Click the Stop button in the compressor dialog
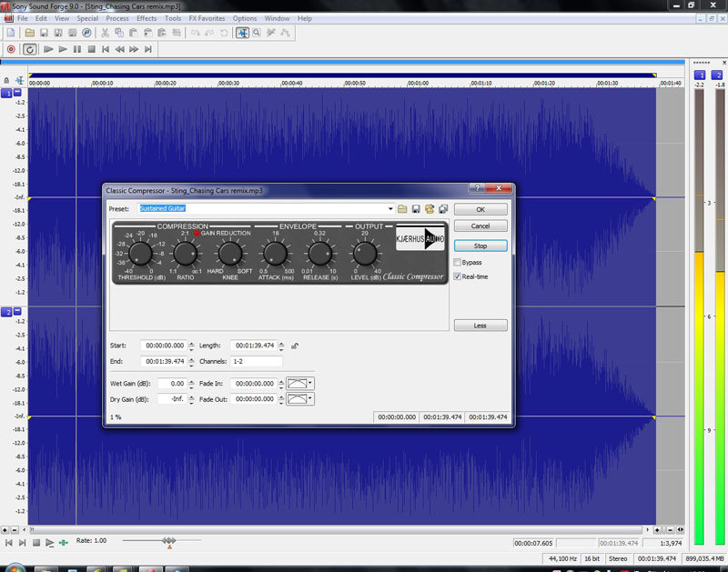The image size is (728, 572). [x=480, y=246]
